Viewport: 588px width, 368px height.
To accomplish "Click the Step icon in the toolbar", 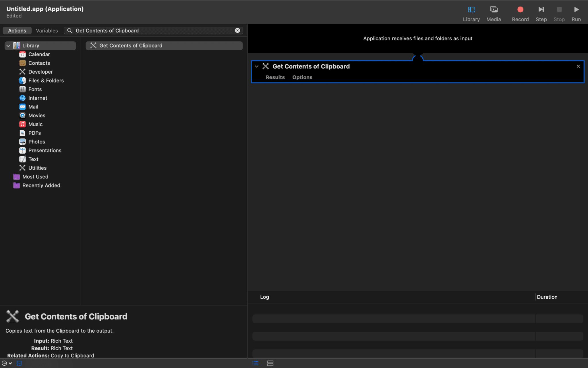I will pos(541,10).
